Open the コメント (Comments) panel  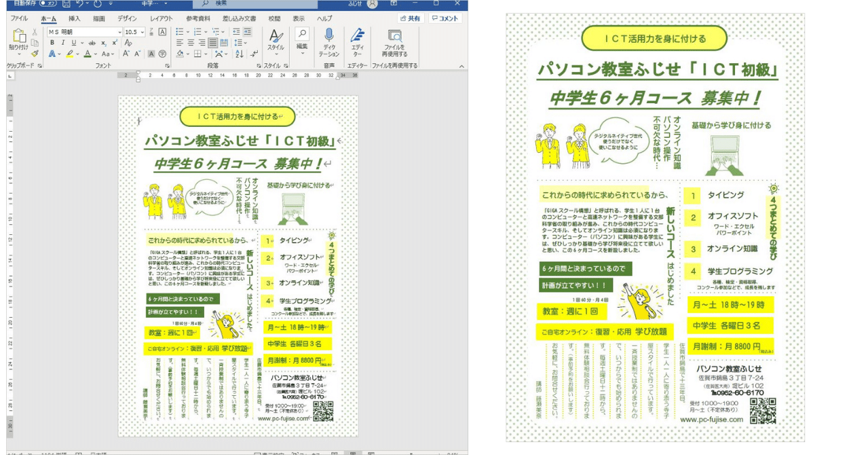click(445, 18)
